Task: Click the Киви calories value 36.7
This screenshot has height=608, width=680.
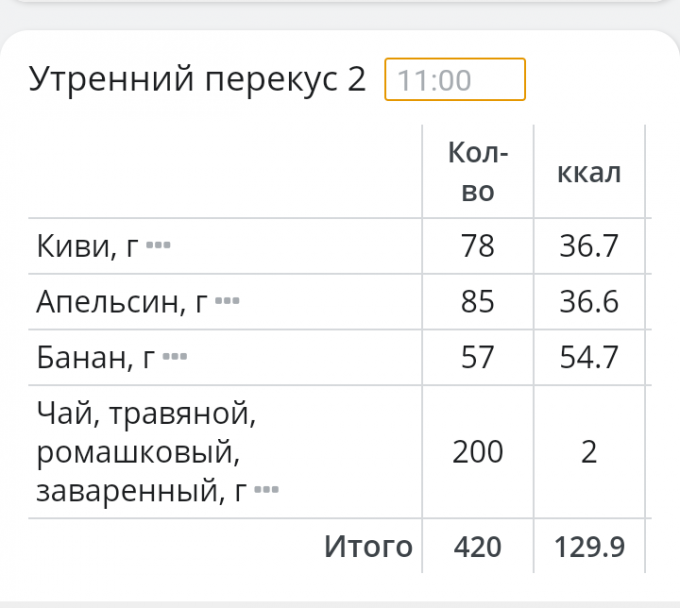Action: pos(589,246)
